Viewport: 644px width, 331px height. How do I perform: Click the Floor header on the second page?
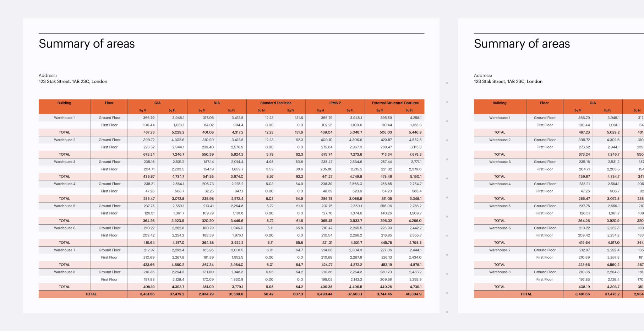point(544,103)
